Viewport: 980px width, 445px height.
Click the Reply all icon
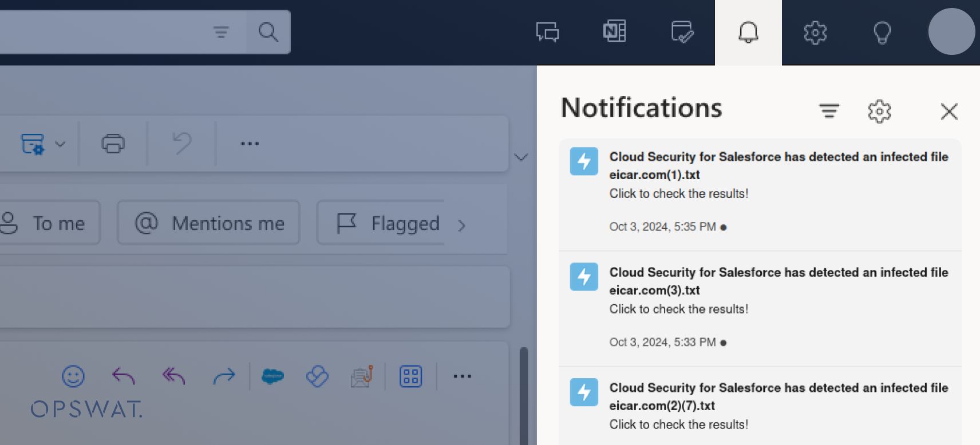[173, 376]
